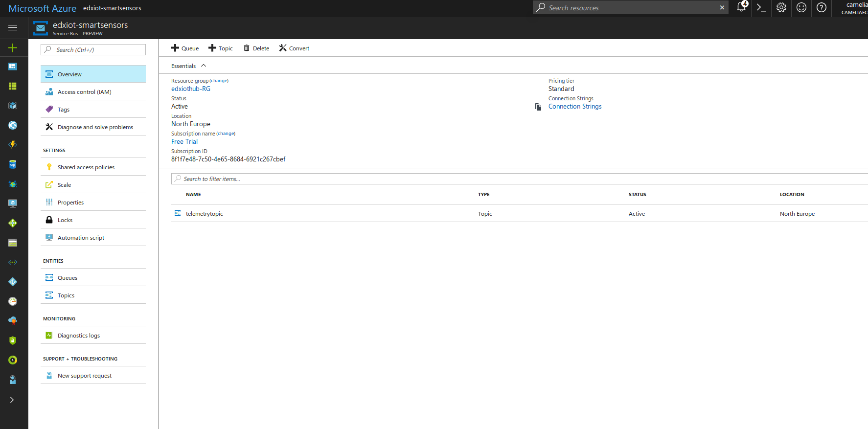This screenshot has height=429, width=868.
Task: Open Shared access policies setting
Action: (93, 167)
